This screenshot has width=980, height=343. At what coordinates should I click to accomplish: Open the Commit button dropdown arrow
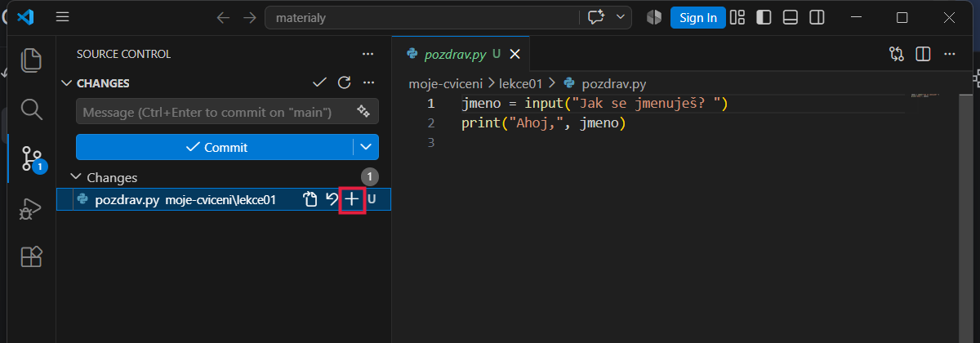click(x=366, y=147)
